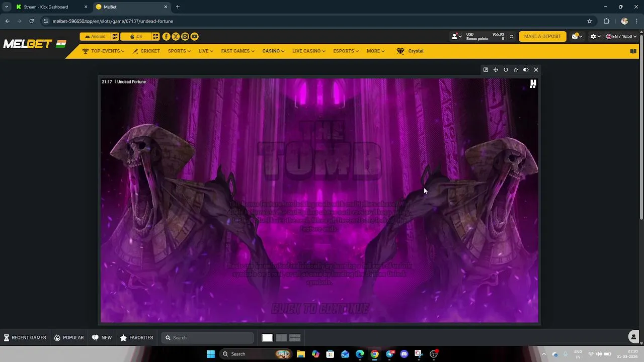Click the four-arrow move/fullscreen icon
The image size is (644, 362).
tap(496, 70)
